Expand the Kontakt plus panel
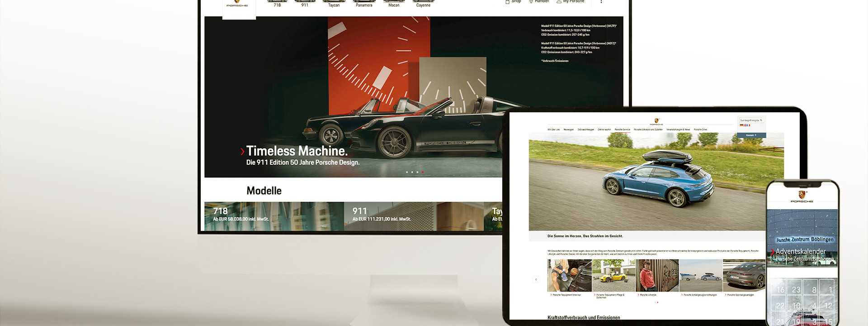 coord(751,135)
